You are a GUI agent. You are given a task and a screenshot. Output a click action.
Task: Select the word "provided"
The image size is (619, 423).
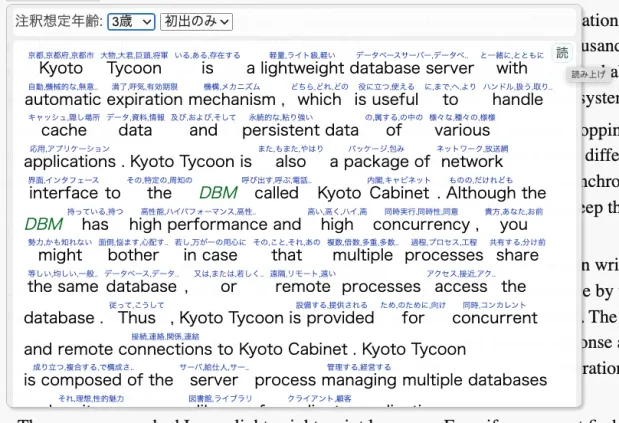point(340,318)
